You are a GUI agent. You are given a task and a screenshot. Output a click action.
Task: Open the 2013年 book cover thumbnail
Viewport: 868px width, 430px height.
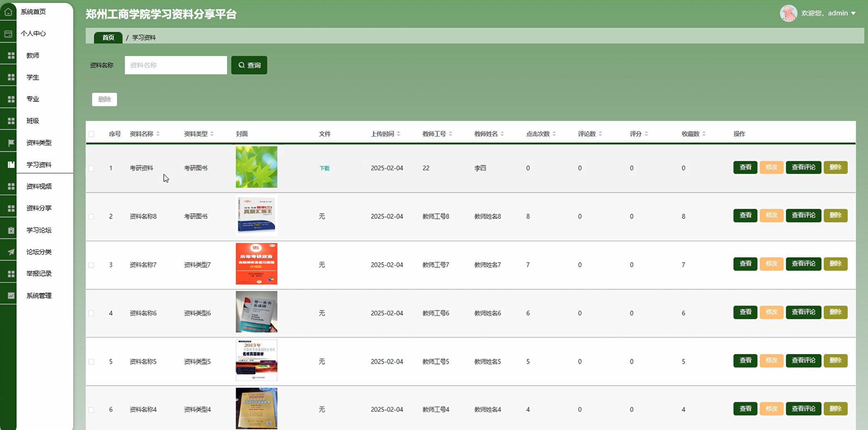(256, 360)
